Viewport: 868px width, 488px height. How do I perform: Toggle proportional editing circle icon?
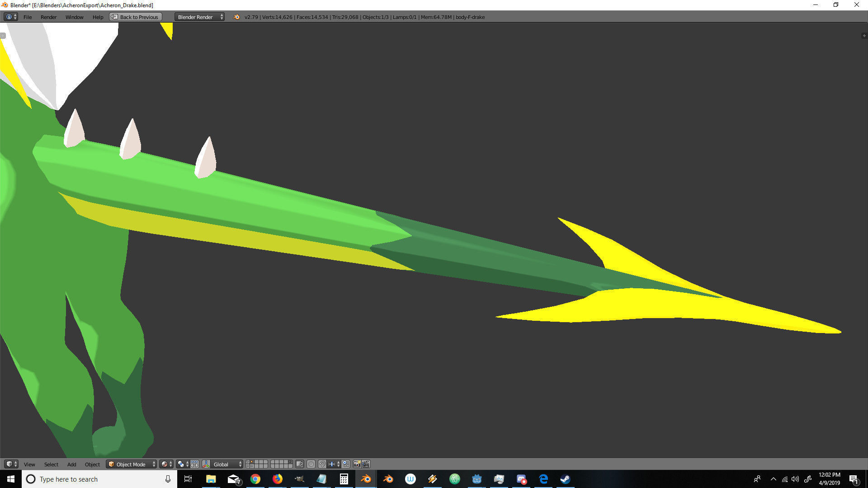[311, 464]
